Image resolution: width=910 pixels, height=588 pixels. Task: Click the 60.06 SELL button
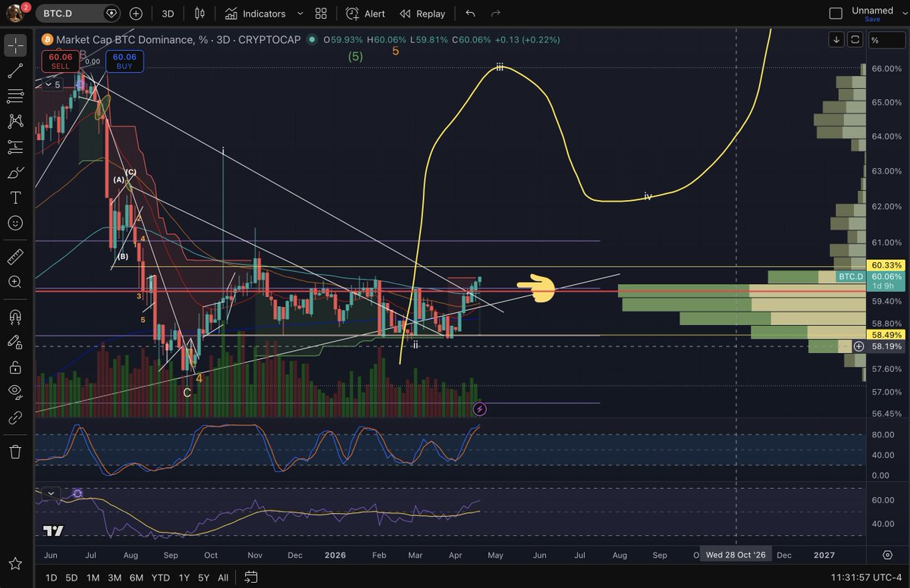click(x=60, y=61)
